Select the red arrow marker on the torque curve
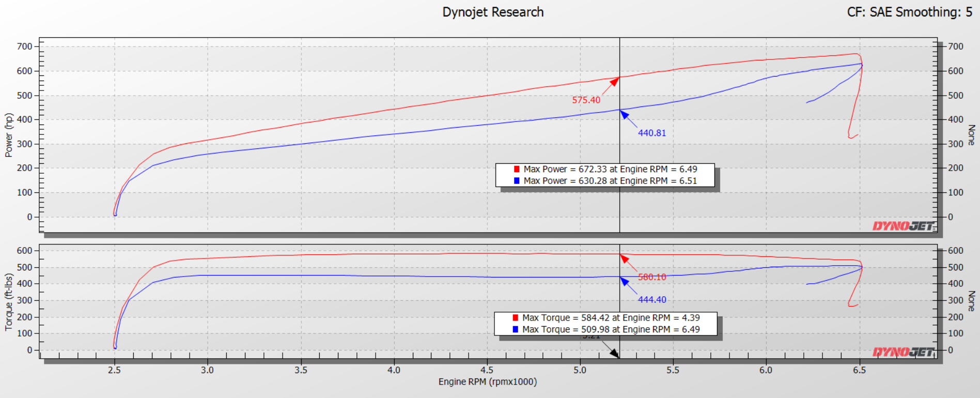 click(625, 258)
